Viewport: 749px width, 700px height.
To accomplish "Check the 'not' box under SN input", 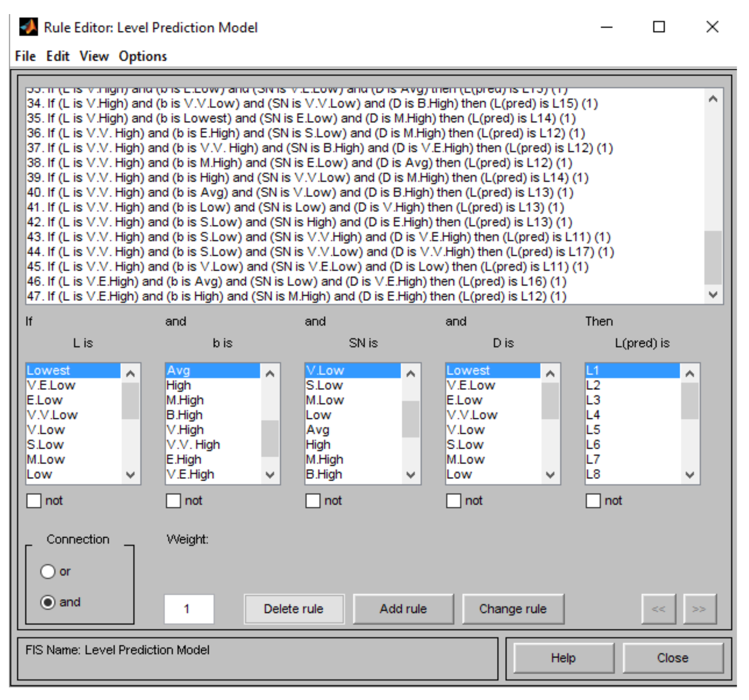I will 313,501.
